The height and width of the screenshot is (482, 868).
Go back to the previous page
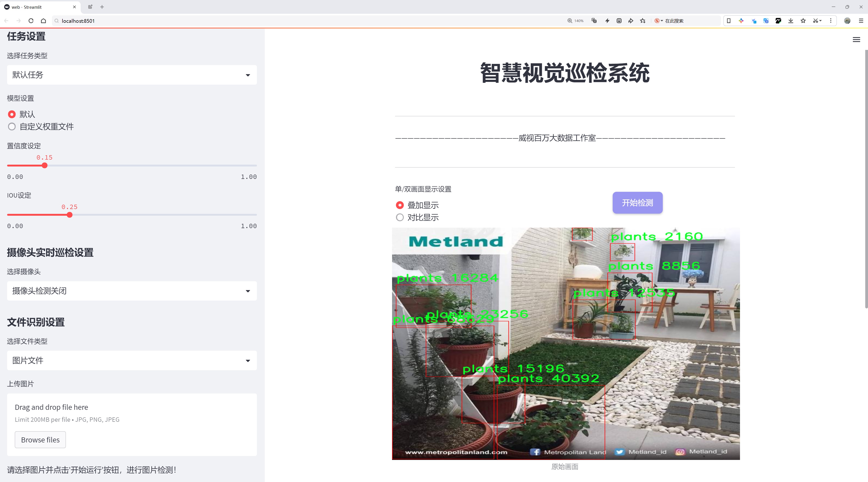point(6,20)
